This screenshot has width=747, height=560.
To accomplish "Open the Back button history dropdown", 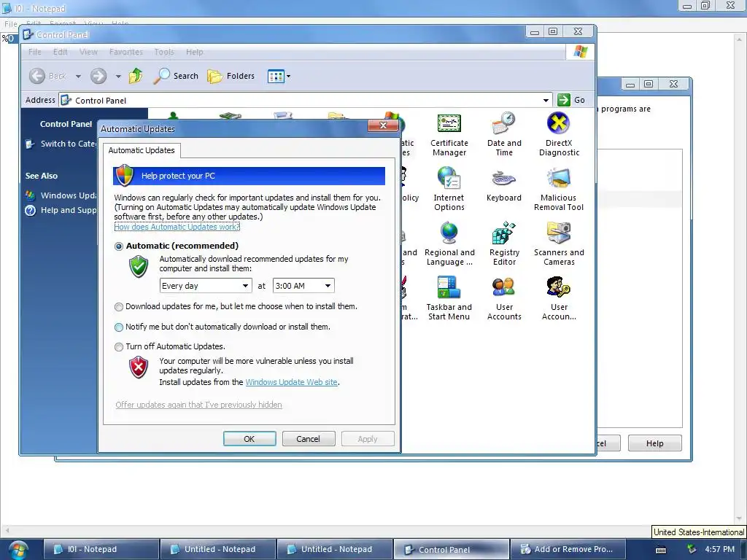I will (x=78, y=76).
